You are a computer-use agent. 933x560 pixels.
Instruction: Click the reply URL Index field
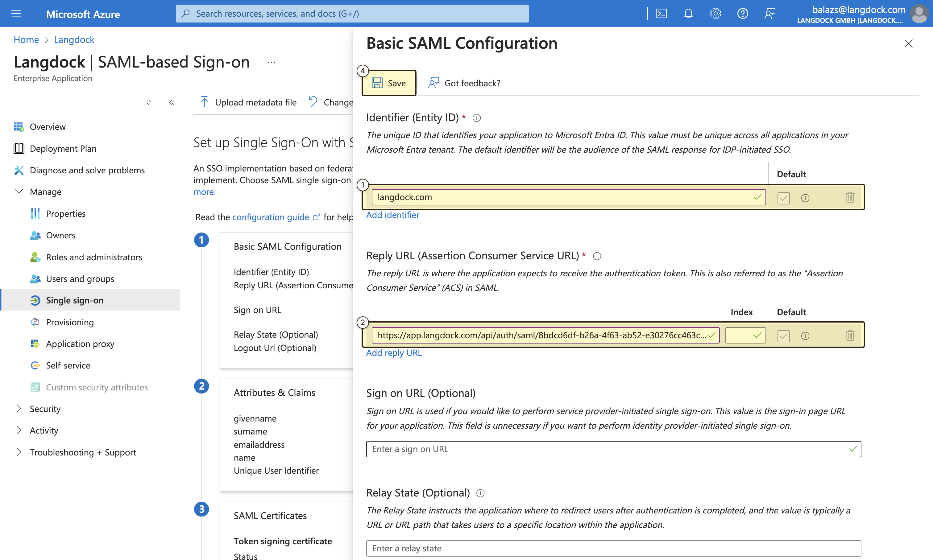click(x=745, y=336)
